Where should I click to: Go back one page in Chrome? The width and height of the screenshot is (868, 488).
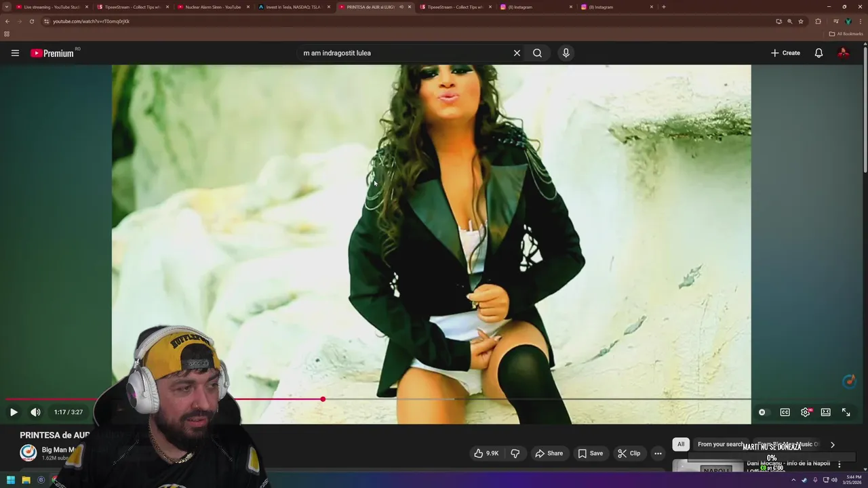pyautogui.click(x=7, y=21)
